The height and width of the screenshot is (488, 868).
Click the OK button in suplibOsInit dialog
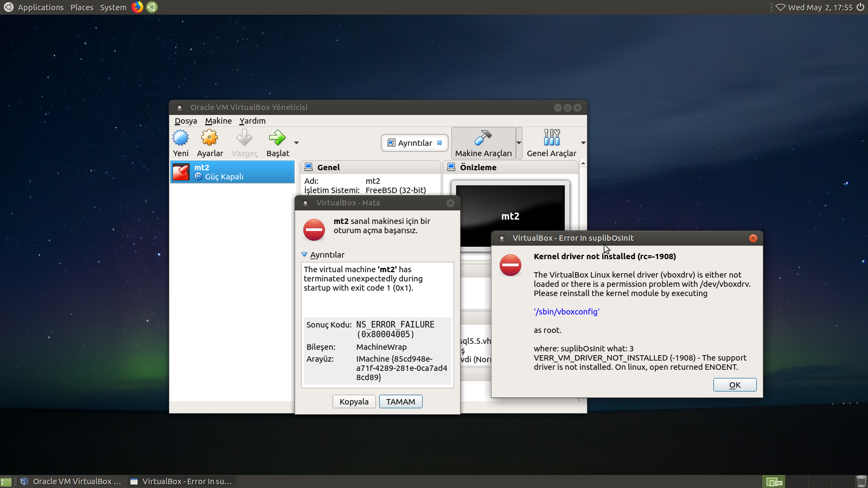735,385
